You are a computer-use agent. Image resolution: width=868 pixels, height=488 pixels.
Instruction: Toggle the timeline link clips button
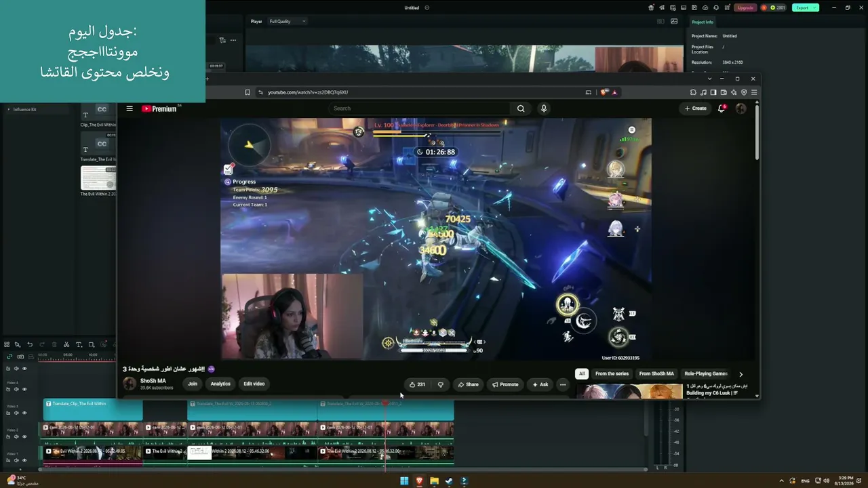(x=9, y=357)
